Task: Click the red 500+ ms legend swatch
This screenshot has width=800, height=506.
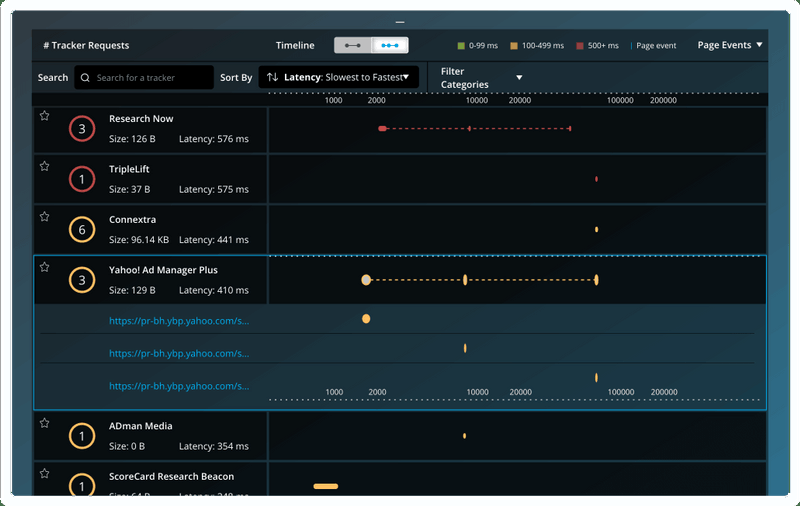Action: 580,46
